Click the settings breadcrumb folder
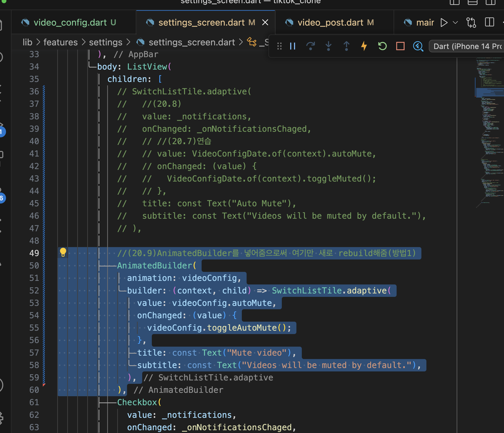 tap(106, 42)
